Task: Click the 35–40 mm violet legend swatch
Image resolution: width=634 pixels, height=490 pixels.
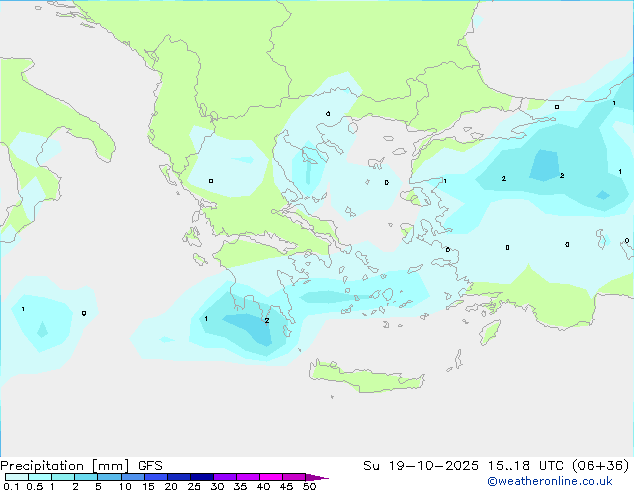Action: click(x=248, y=477)
